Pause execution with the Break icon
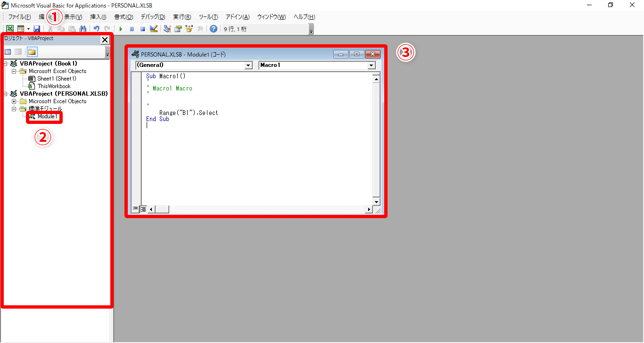Viewport: 644px width, 343px height. click(x=132, y=29)
